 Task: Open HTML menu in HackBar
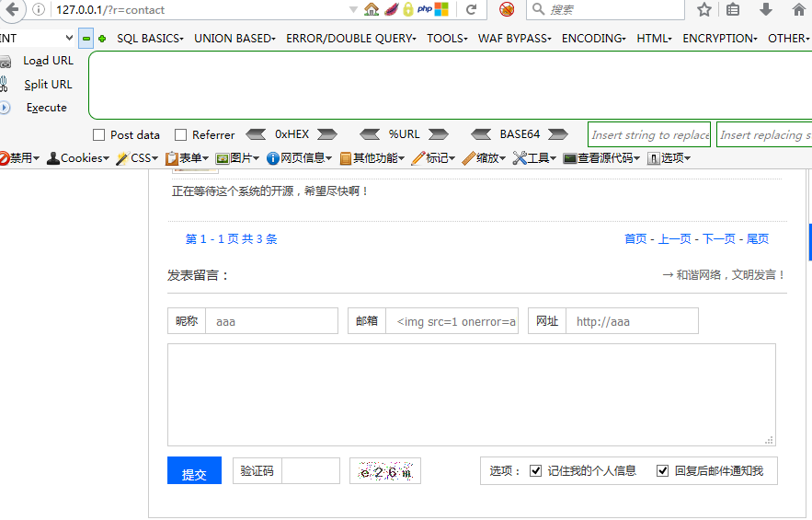click(654, 39)
